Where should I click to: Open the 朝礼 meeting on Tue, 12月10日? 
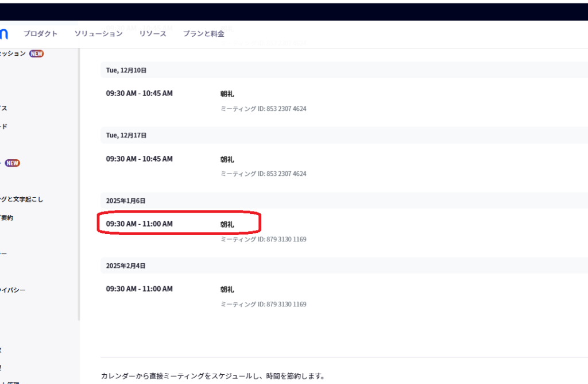coord(227,94)
